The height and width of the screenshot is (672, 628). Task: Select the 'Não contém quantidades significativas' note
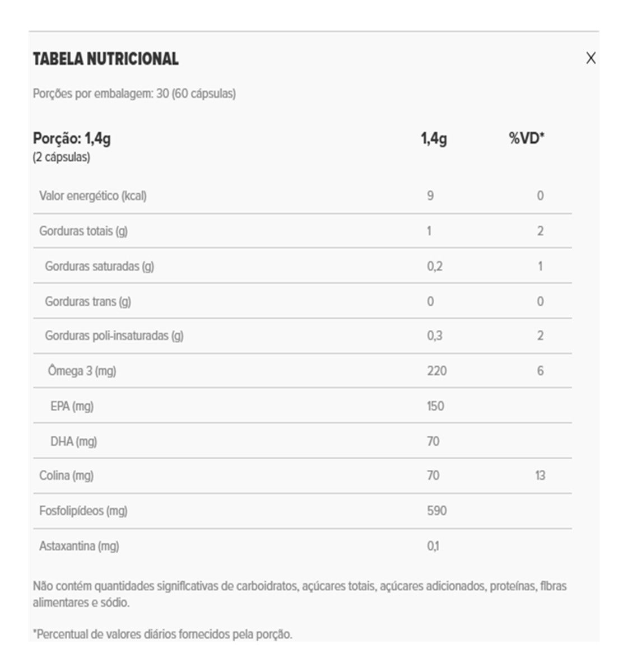pos(300,595)
